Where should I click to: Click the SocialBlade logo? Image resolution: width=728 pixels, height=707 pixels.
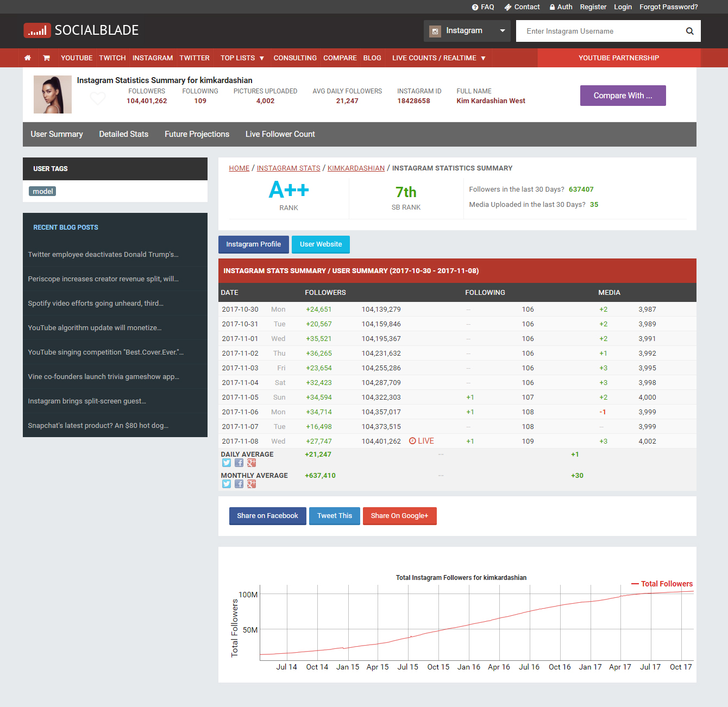81,30
